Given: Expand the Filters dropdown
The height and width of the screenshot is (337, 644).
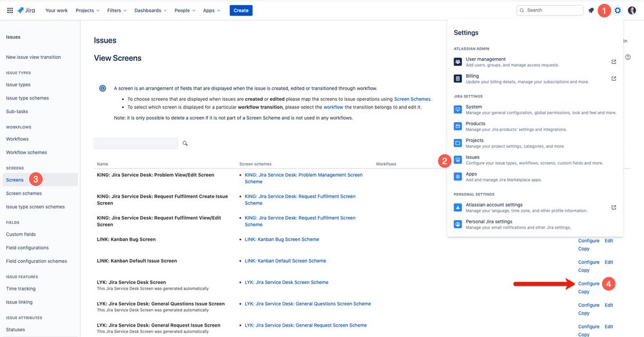Looking at the screenshot, I should 117,11.
